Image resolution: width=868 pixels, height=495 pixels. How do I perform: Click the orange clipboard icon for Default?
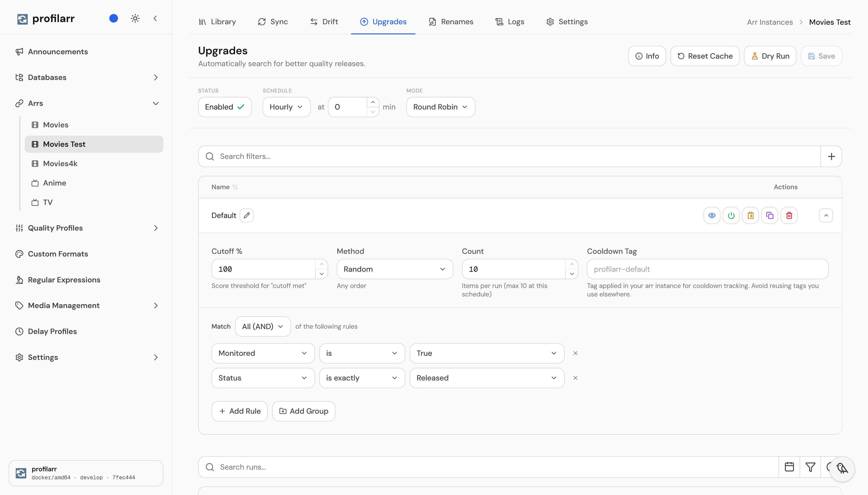pyautogui.click(x=750, y=216)
